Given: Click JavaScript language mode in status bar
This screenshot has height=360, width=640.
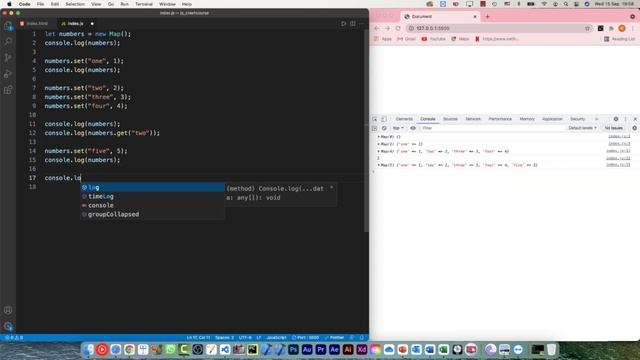Looking at the screenshot, I should click(x=276, y=338).
